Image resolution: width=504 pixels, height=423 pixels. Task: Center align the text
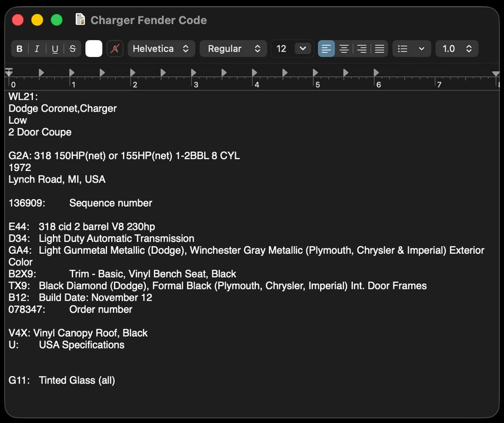point(344,49)
